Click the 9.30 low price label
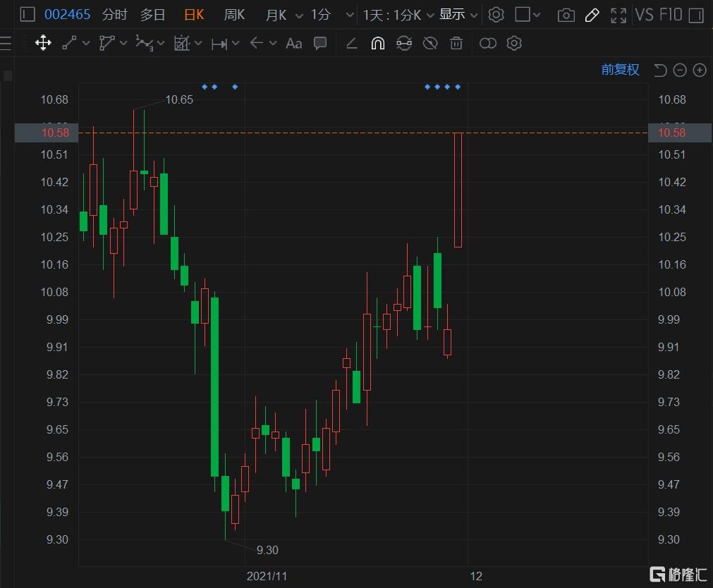The height and width of the screenshot is (588, 713). click(267, 550)
